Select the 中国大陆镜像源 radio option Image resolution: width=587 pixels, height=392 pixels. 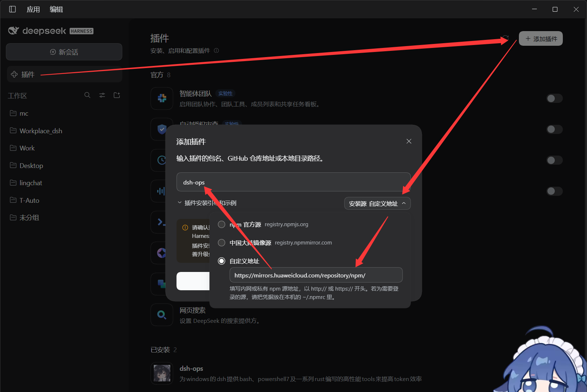(222, 243)
